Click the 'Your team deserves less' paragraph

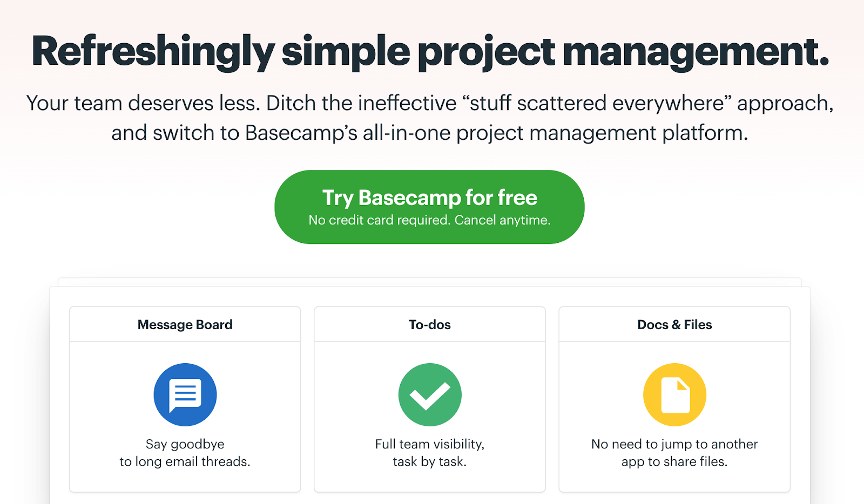[430, 118]
